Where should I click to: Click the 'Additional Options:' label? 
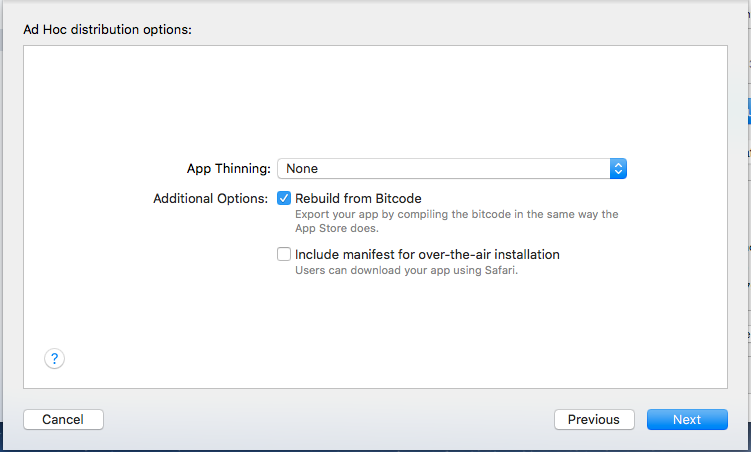pos(211,198)
